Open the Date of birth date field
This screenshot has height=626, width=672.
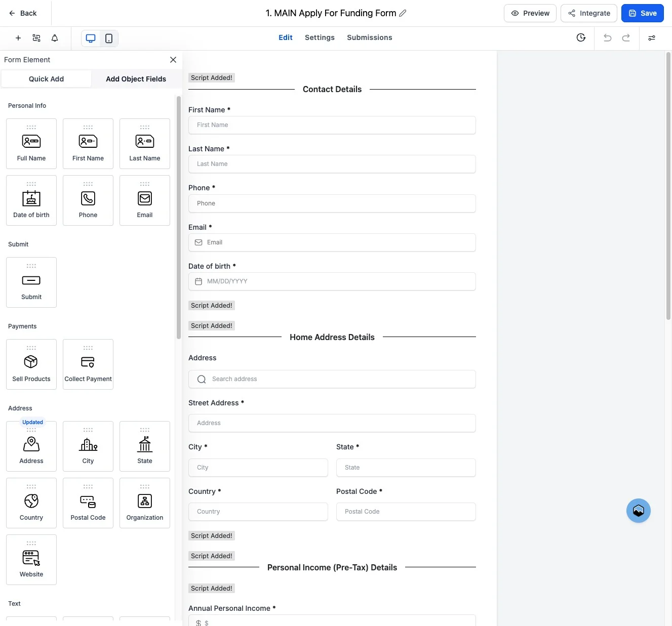click(332, 281)
